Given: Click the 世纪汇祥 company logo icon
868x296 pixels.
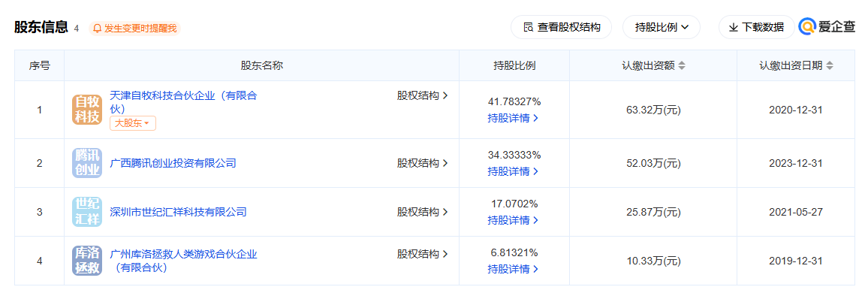Looking at the screenshot, I should click(x=87, y=212).
